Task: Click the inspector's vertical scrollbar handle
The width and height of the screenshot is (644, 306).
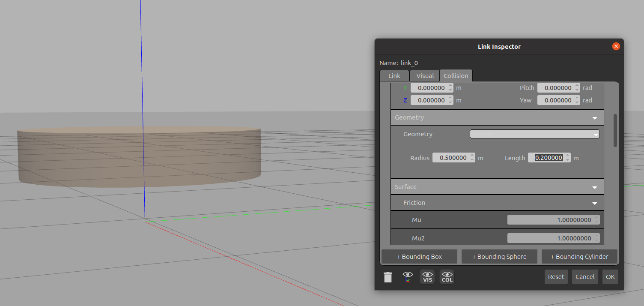Action: [615, 130]
